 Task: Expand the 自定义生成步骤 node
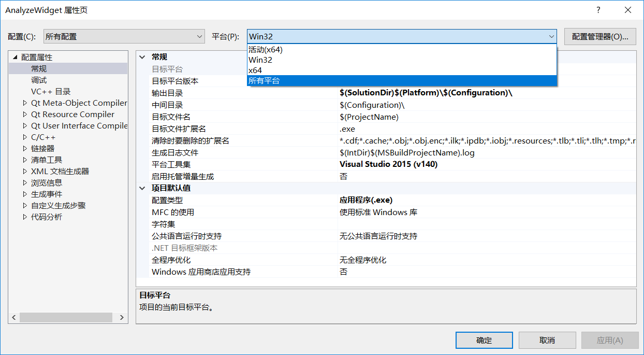coord(25,205)
